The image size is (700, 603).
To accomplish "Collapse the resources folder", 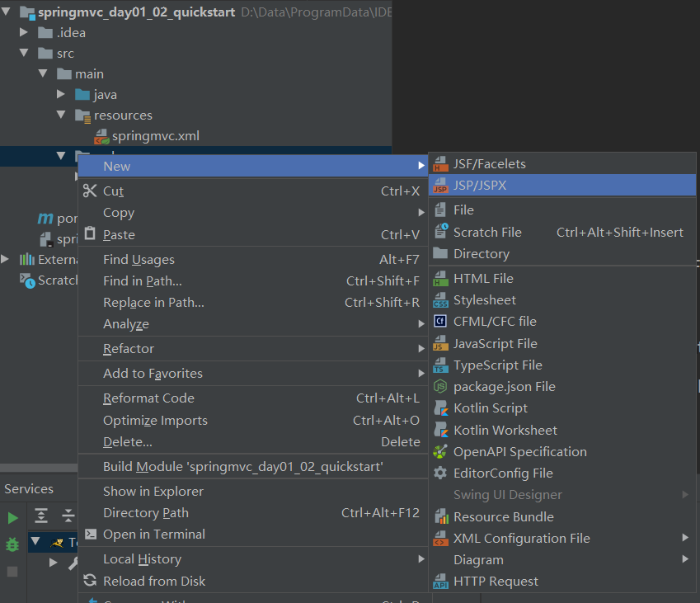I will [x=61, y=115].
